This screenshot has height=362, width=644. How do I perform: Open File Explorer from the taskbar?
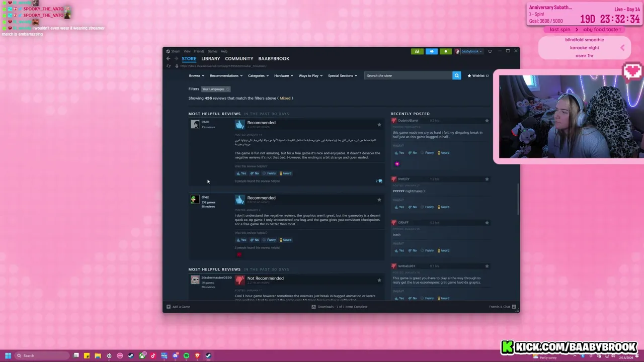(98, 356)
